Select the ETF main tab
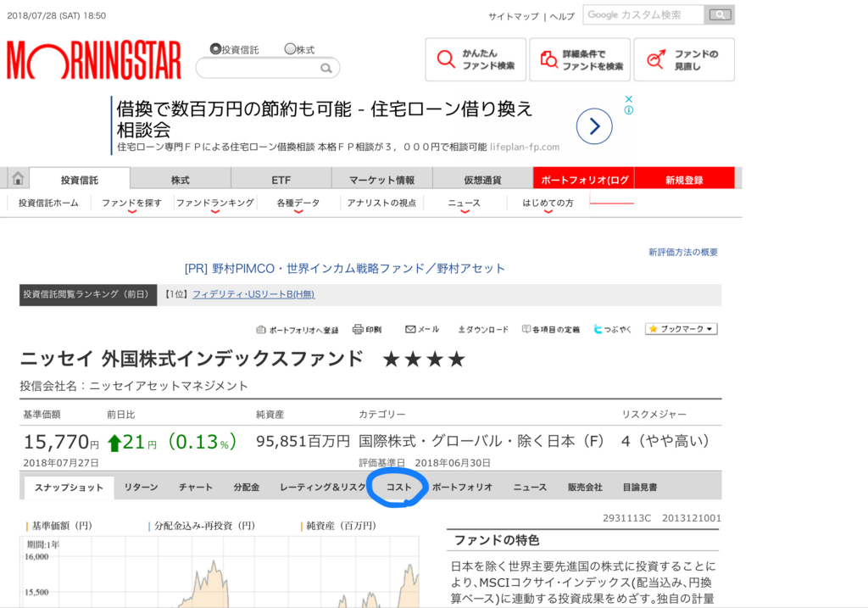This screenshot has height=608, width=868. (281, 180)
